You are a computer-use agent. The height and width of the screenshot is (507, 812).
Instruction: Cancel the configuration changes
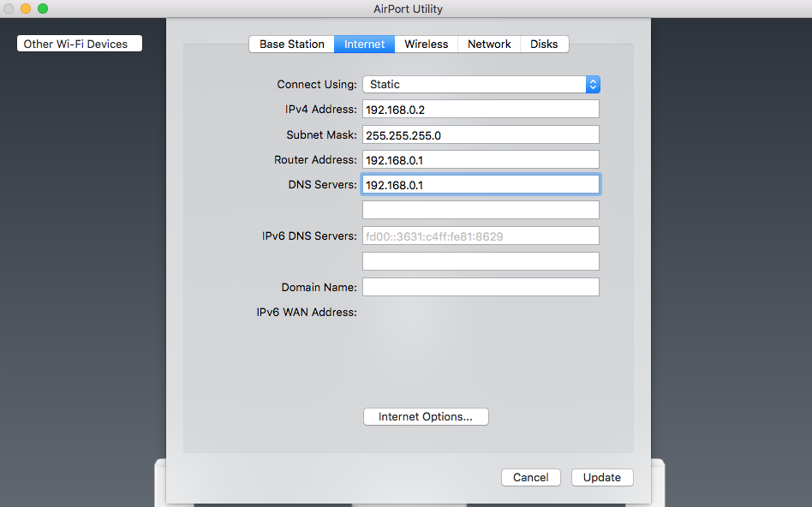531,478
